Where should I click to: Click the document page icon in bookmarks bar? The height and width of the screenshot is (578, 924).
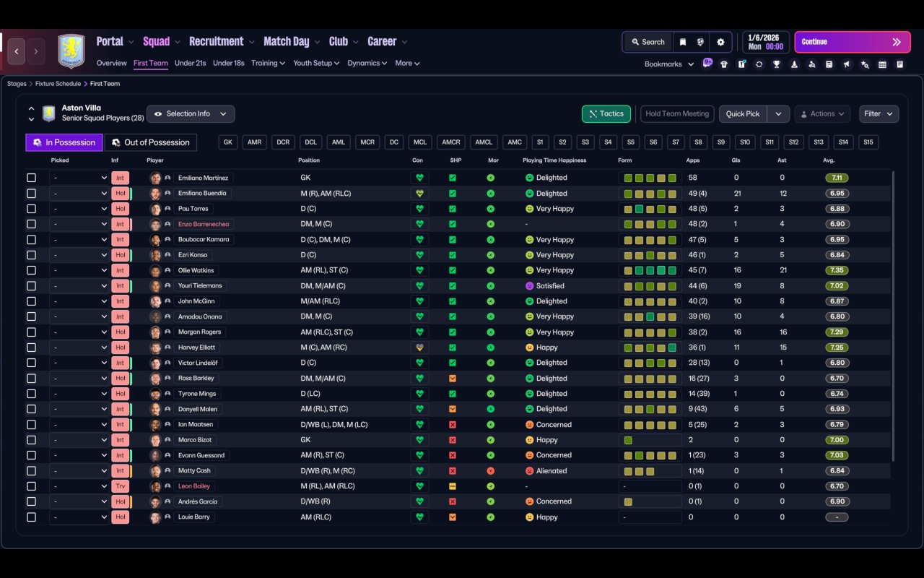click(829, 64)
